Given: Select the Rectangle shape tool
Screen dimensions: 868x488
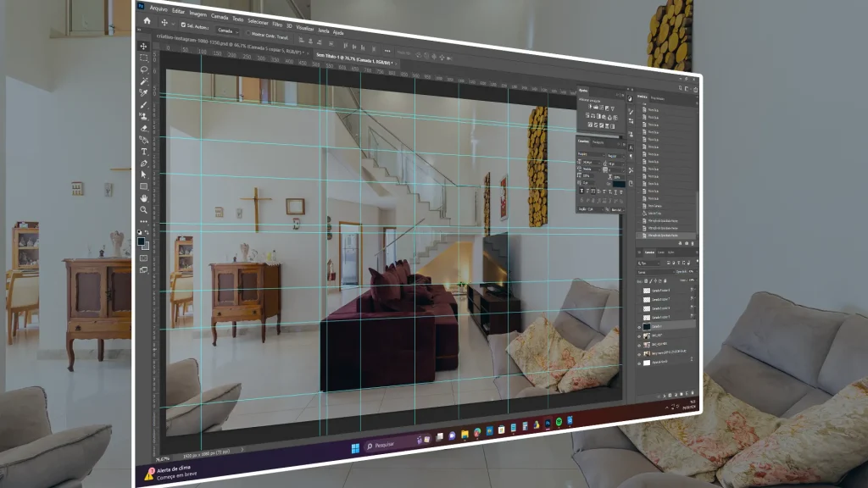Looking at the screenshot, I should pos(144,186).
